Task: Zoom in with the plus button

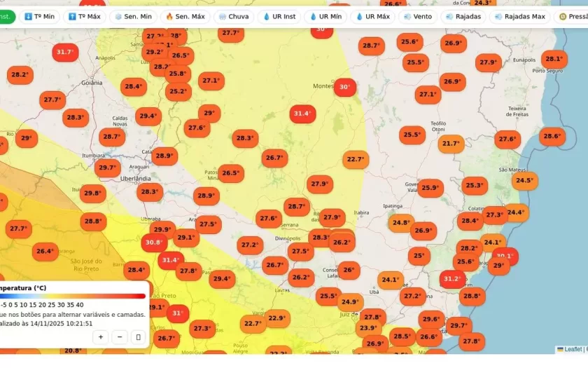Action: click(101, 337)
